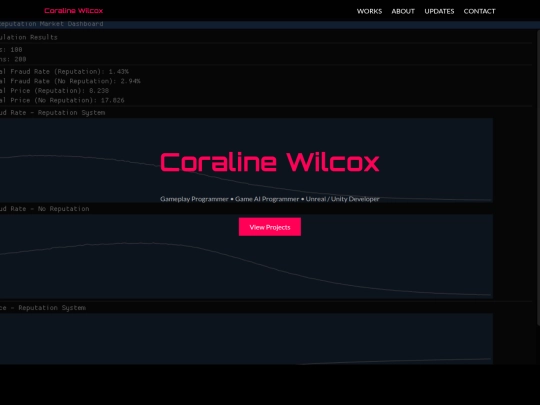
Task: Open the ABOUT navigation item
Action: [x=403, y=11]
